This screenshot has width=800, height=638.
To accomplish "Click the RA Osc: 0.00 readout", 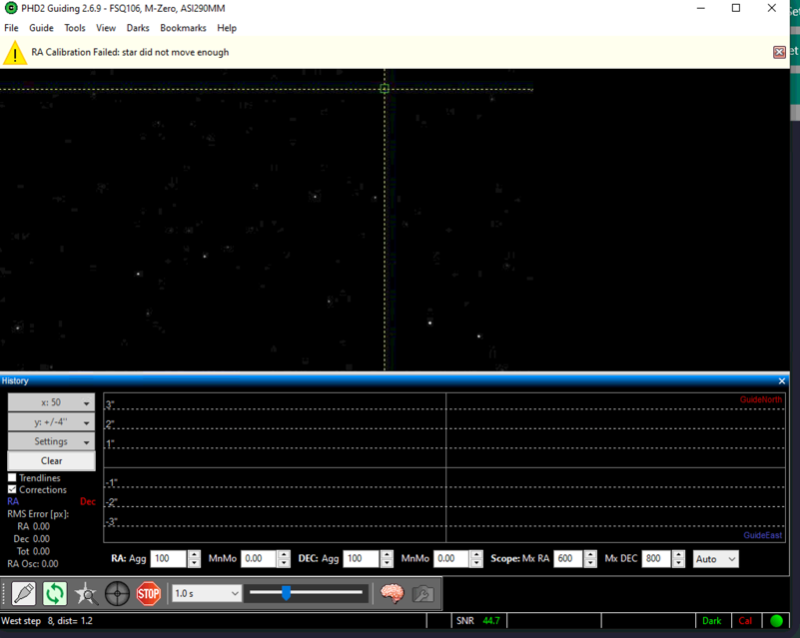I will (33, 563).
